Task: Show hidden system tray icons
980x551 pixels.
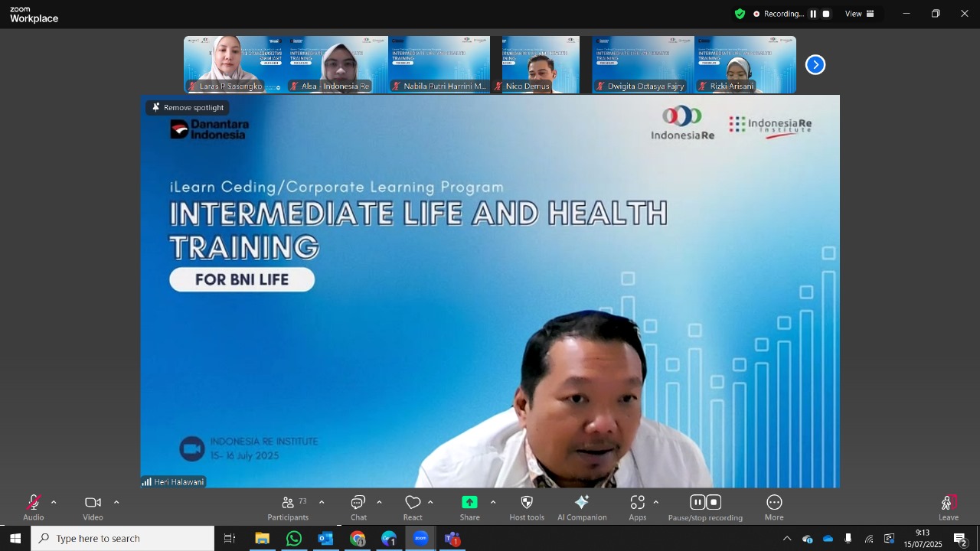Action: coord(787,539)
